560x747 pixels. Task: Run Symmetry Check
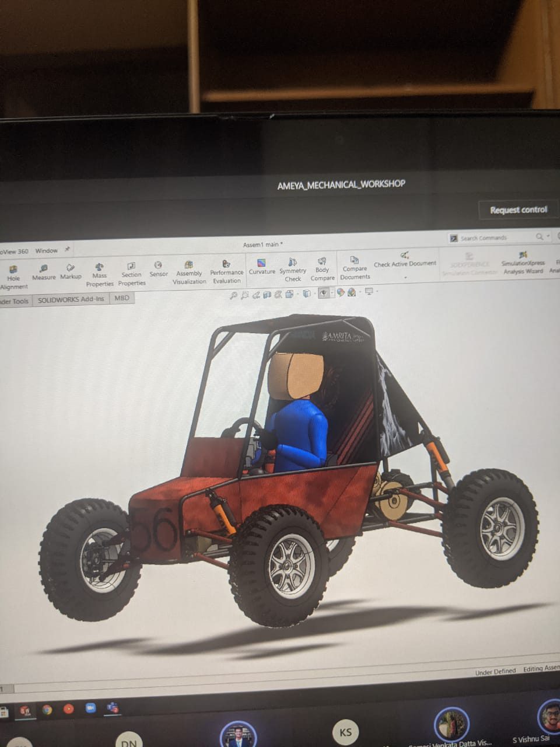[293, 270]
